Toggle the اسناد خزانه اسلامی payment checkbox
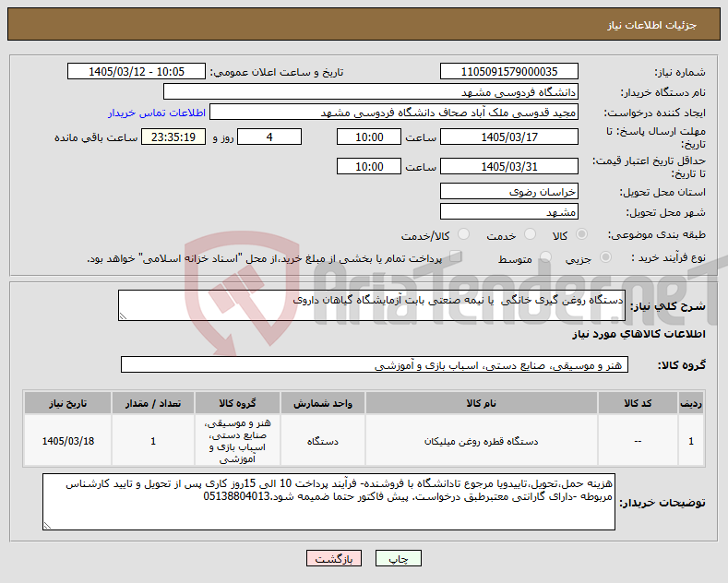Viewport: 728px width, 583px height. pos(456,256)
